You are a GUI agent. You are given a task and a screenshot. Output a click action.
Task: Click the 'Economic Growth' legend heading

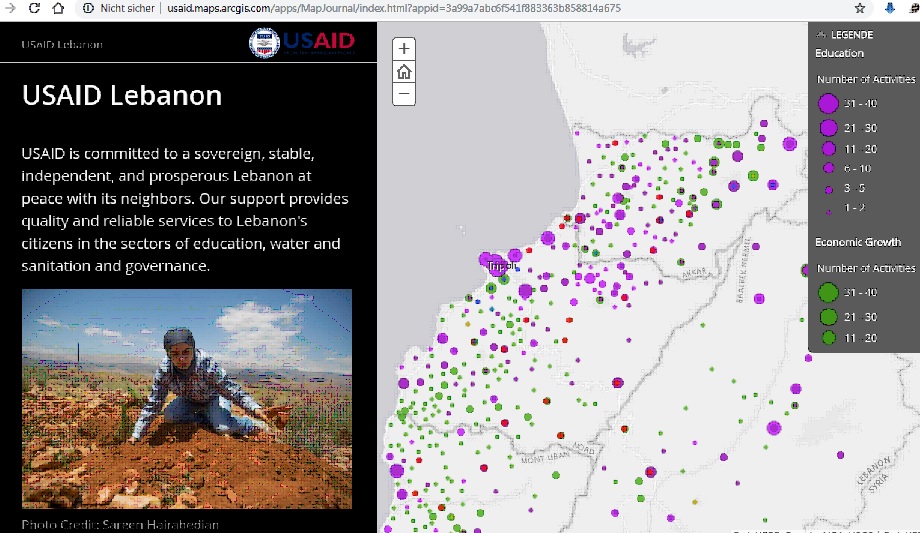[858, 242]
